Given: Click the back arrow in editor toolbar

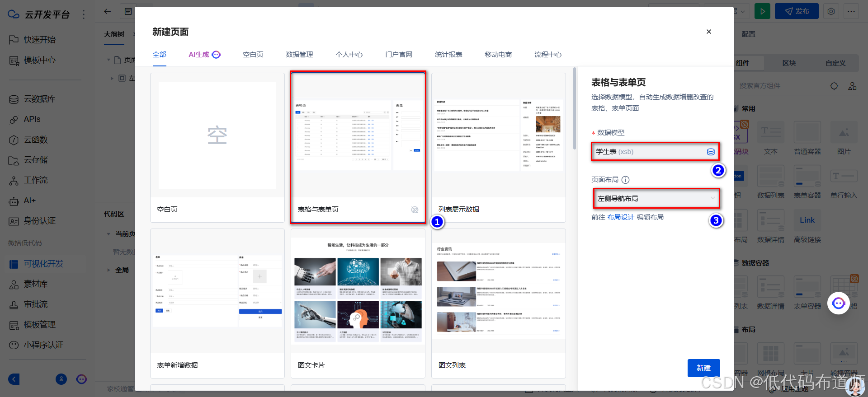Looking at the screenshot, I should (x=107, y=12).
